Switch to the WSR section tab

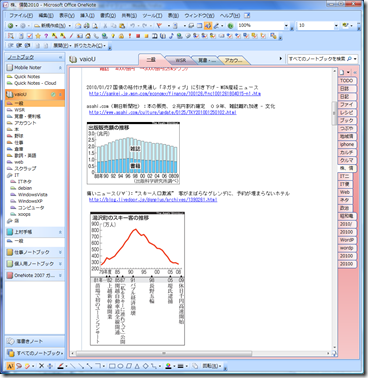180,60
